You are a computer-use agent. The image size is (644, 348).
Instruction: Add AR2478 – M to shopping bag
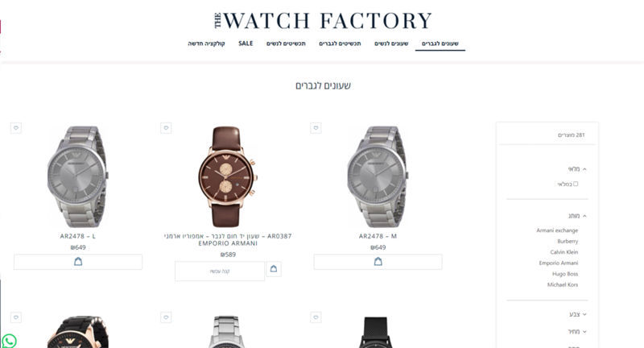click(x=378, y=262)
